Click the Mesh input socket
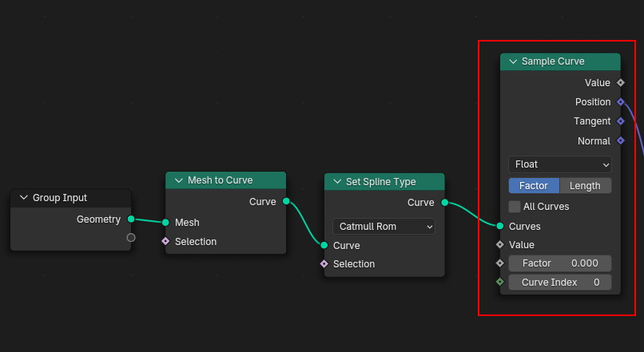The image size is (644, 352). tap(165, 223)
